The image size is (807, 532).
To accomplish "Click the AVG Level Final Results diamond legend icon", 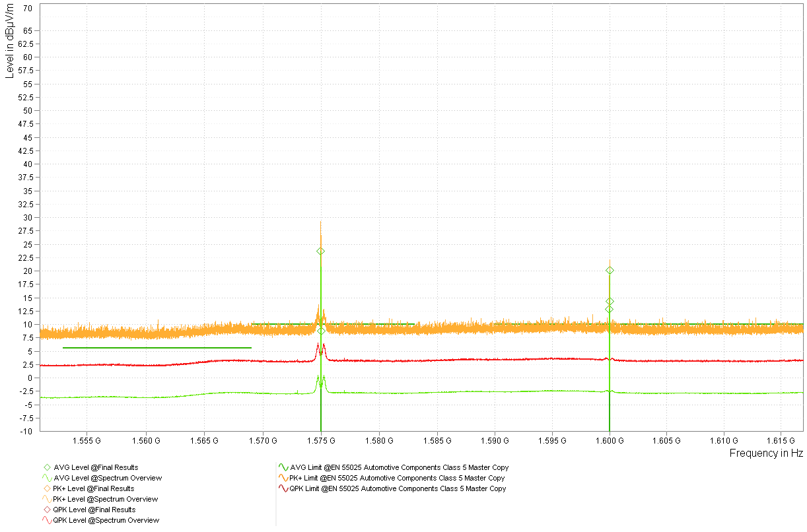I will click(47, 467).
